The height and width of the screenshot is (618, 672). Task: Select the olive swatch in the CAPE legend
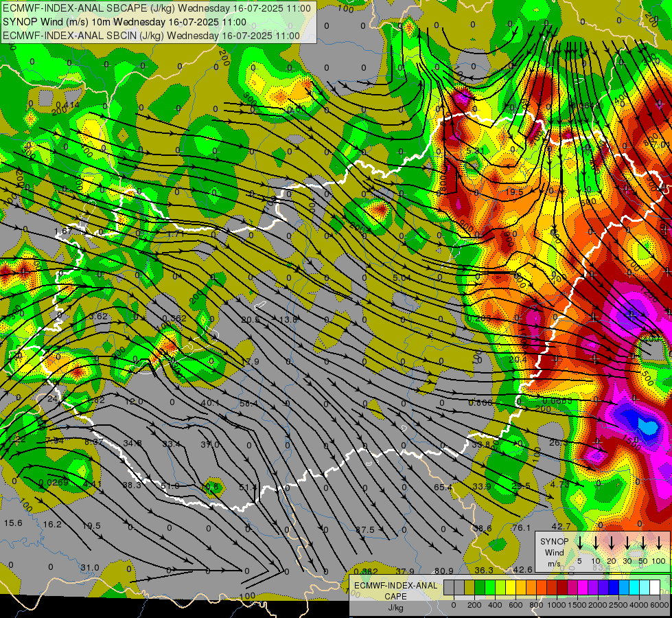click(470, 588)
